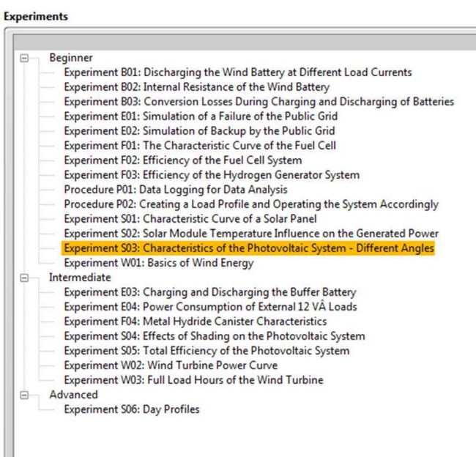Open Experiment W02 Wind Turbine Power Curve
Screen dimensions: 476x457
click(x=171, y=365)
